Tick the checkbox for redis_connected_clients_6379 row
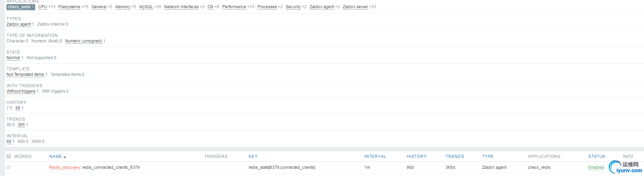644x176 pixels. pyautogui.click(x=9, y=167)
